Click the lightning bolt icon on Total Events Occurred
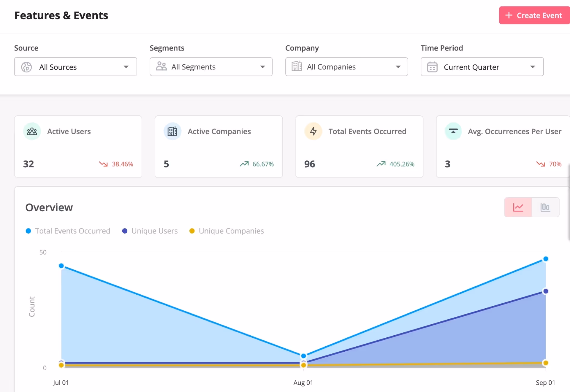The image size is (570, 392). pos(313,131)
